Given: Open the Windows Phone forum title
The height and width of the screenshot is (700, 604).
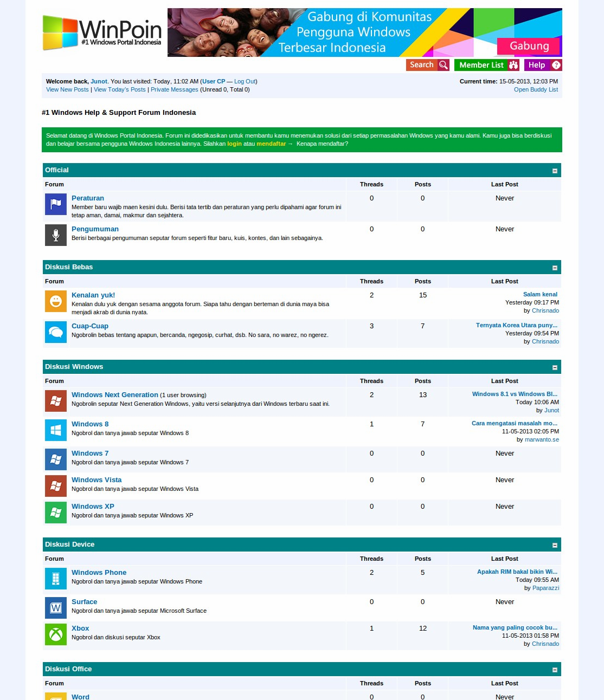Looking at the screenshot, I should click(x=99, y=573).
